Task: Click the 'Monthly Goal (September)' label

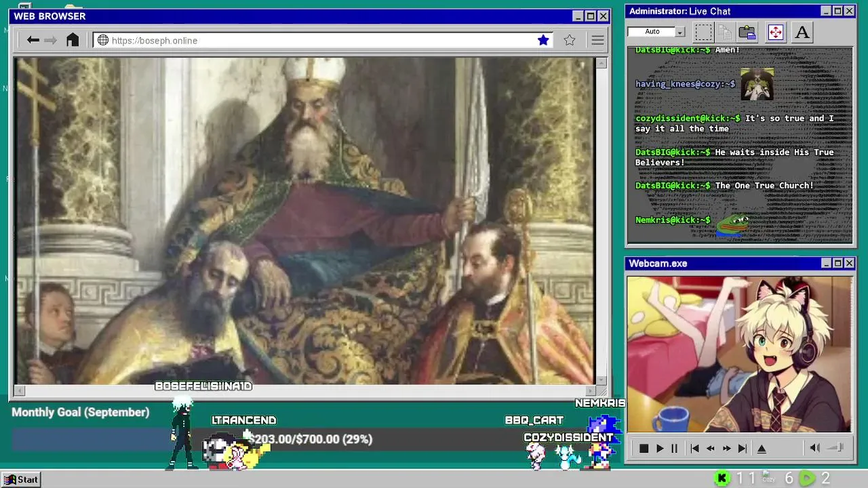Action: pos(80,412)
